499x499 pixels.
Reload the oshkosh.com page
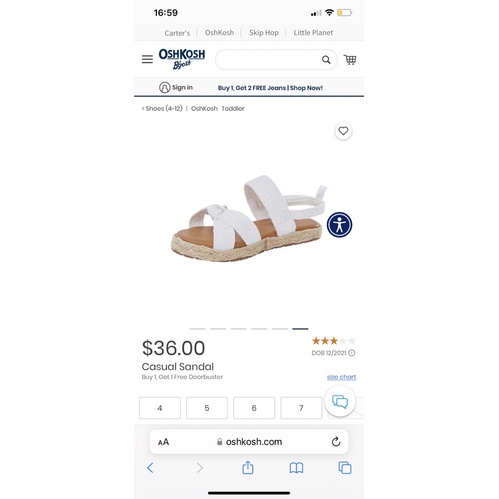[x=336, y=442]
